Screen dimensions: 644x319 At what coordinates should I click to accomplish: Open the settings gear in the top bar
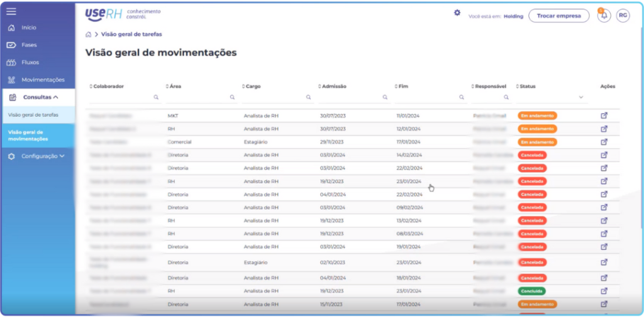point(457,13)
